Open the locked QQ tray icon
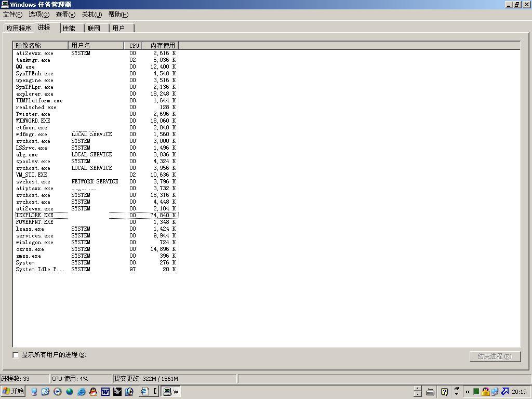 (486, 392)
